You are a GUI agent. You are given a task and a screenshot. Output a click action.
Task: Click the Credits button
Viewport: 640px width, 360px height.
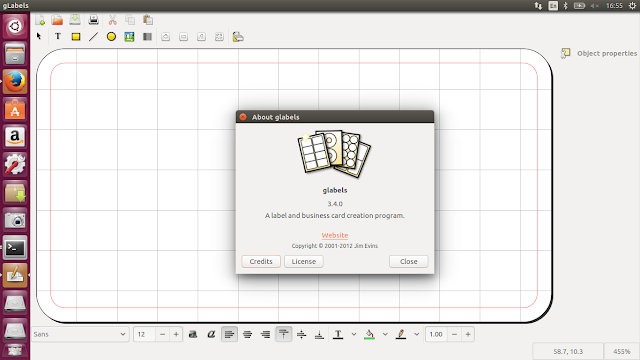click(x=261, y=261)
